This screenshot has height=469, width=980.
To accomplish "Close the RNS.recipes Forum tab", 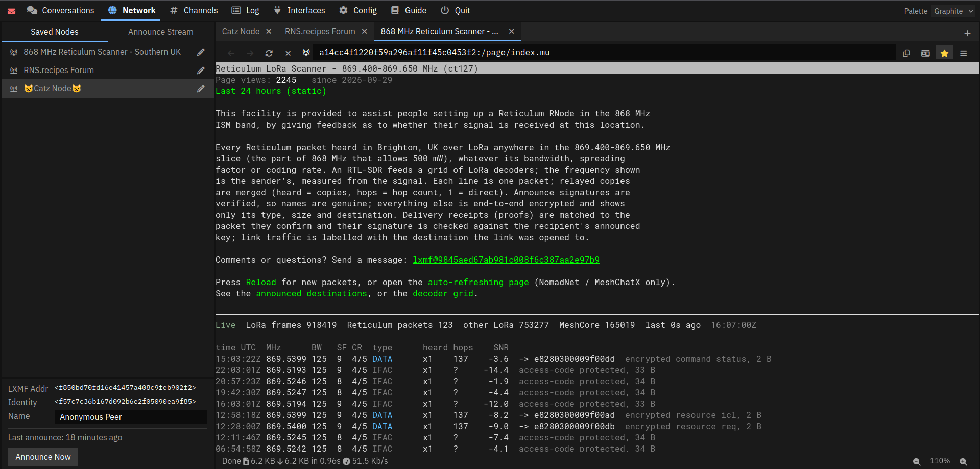I will coord(364,31).
